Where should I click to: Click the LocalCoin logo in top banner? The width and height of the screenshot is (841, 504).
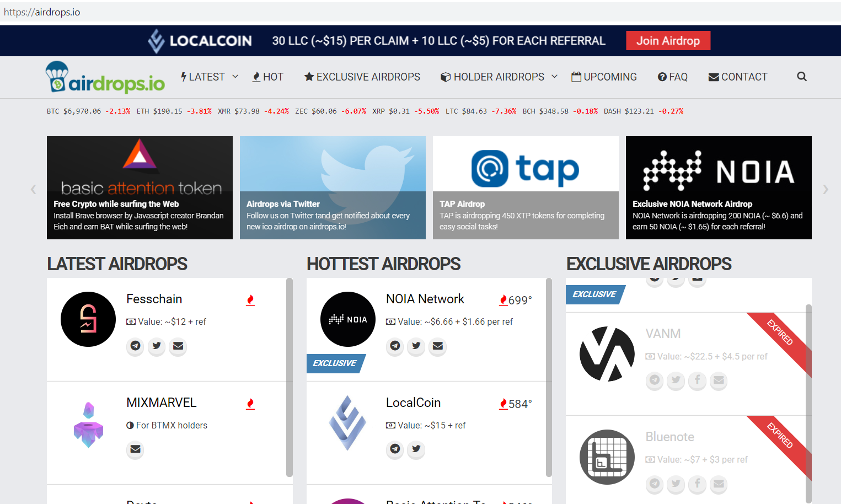pos(200,41)
